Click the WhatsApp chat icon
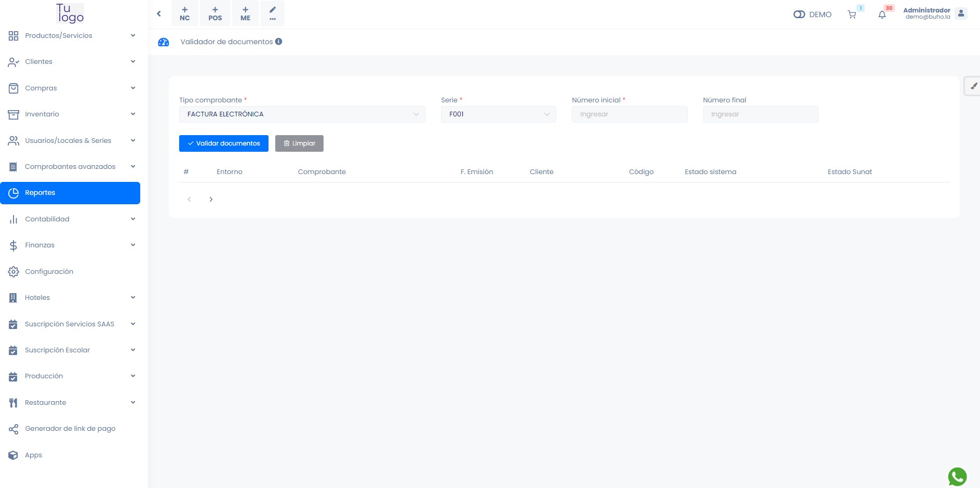 (x=957, y=476)
